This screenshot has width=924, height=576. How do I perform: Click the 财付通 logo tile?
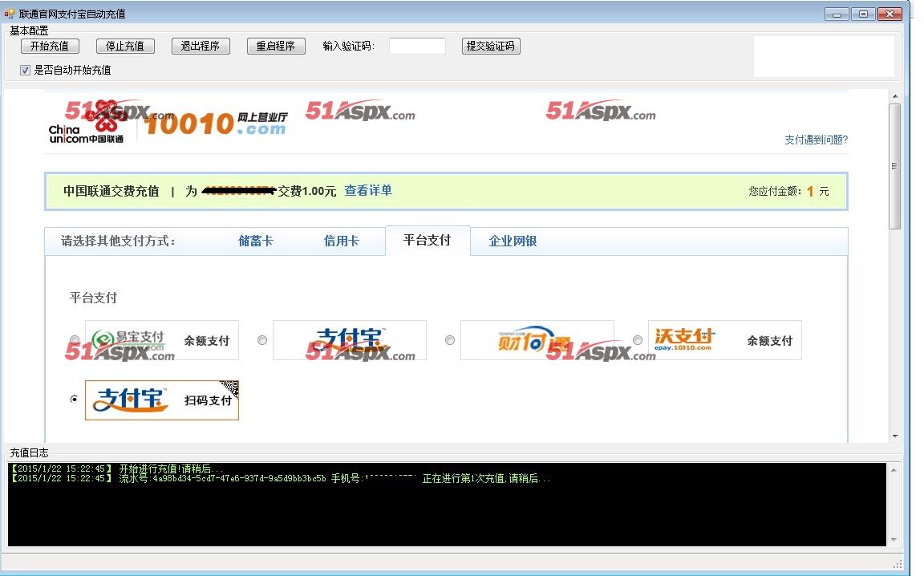pyautogui.click(x=537, y=340)
